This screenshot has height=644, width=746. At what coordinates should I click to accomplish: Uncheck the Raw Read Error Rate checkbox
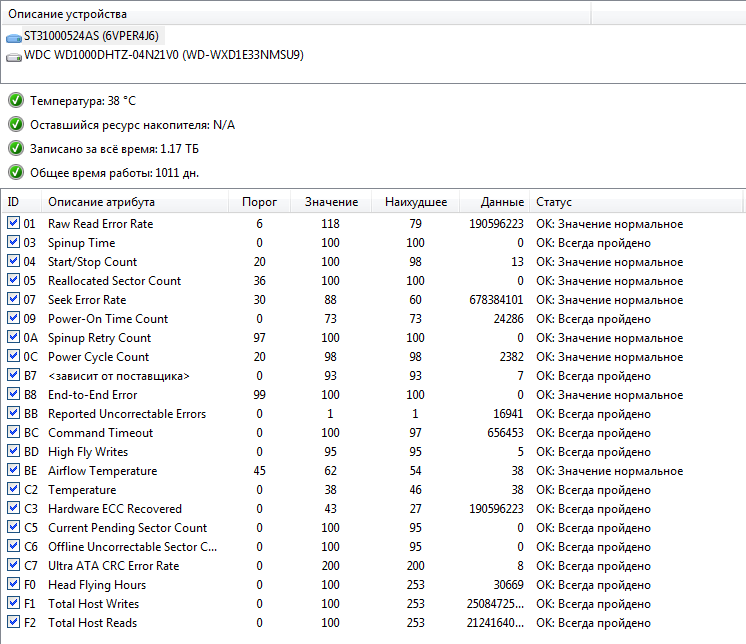[x=13, y=224]
